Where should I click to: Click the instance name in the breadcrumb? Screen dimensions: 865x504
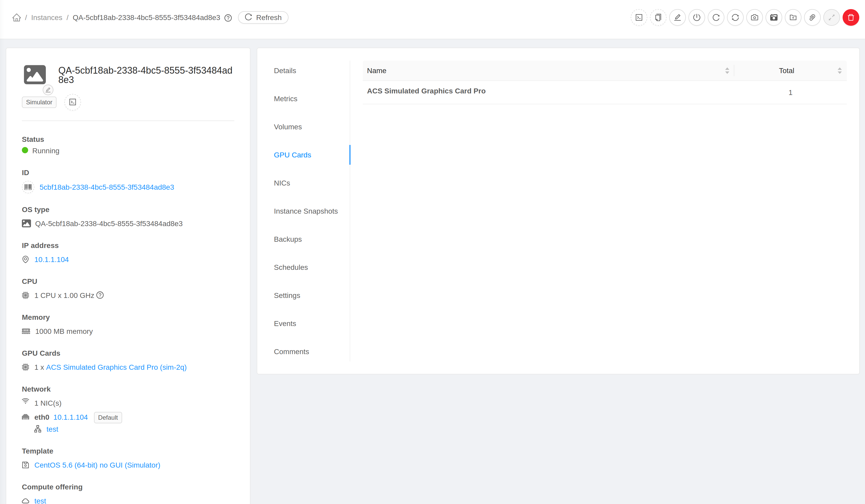click(146, 18)
